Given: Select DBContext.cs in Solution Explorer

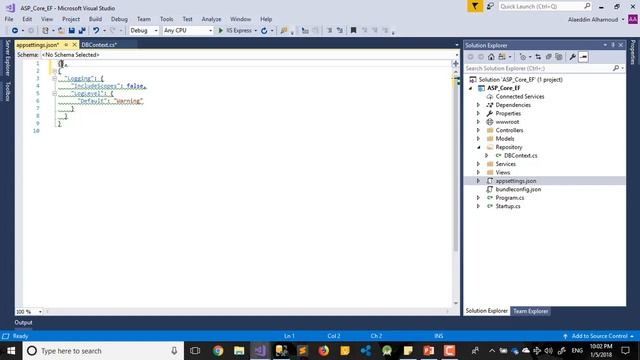Looking at the screenshot, I should click(521, 156).
